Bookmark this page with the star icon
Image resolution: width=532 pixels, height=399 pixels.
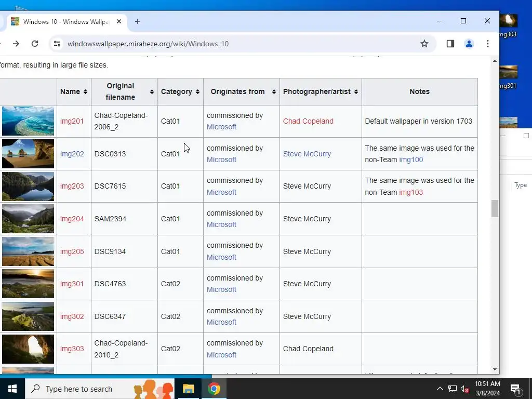(x=424, y=44)
